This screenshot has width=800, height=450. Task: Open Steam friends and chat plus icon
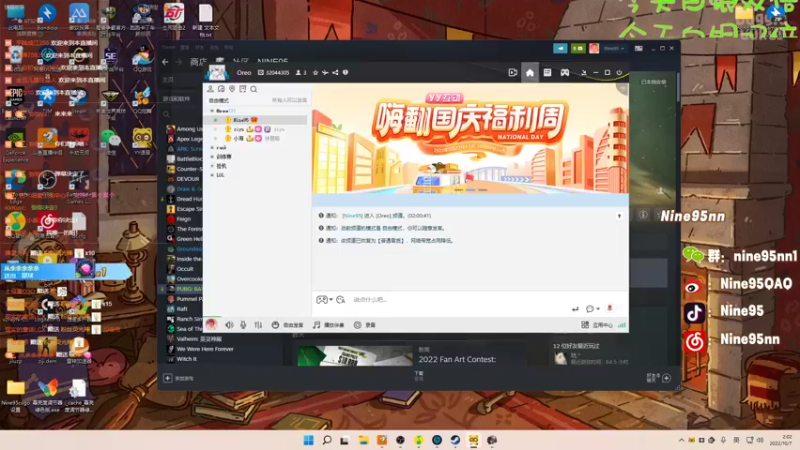click(666, 378)
